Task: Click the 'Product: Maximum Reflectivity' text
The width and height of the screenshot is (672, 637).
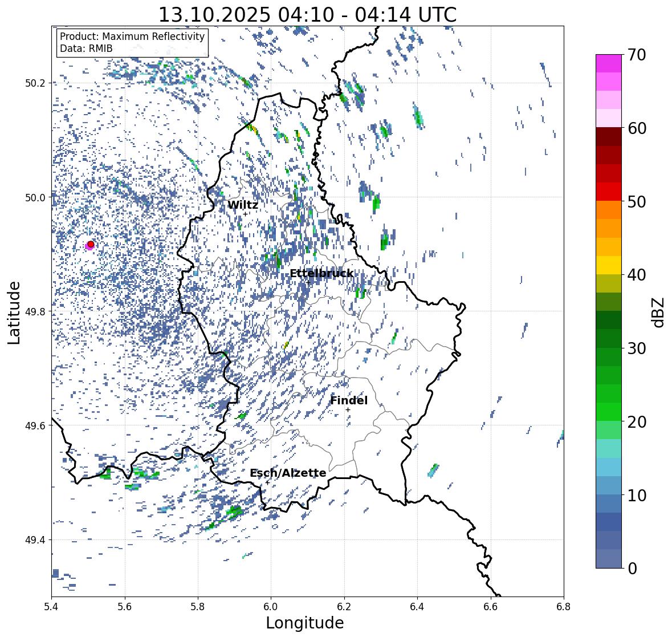Action: (x=132, y=36)
